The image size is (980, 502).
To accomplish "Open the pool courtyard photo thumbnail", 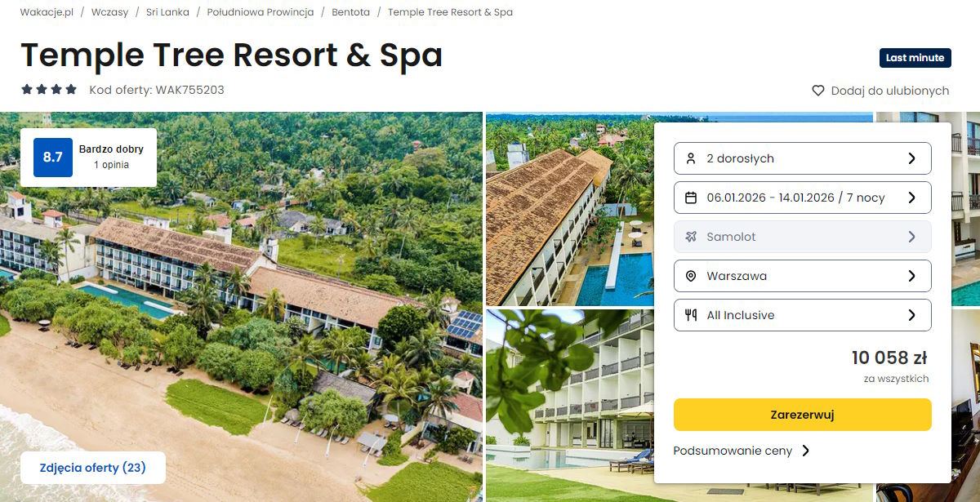I will pos(570,209).
